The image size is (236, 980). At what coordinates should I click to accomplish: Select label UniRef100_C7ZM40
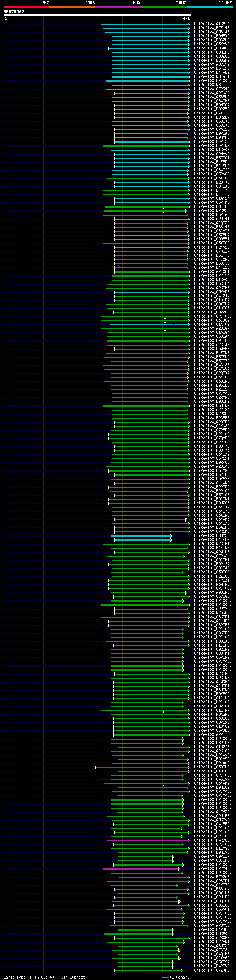[212, 869]
